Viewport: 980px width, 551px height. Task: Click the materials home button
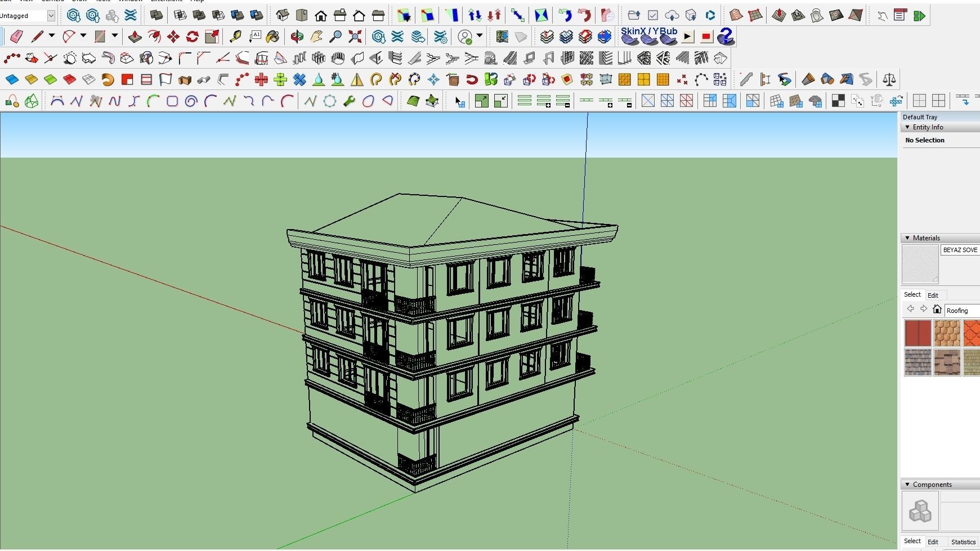(937, 309)
